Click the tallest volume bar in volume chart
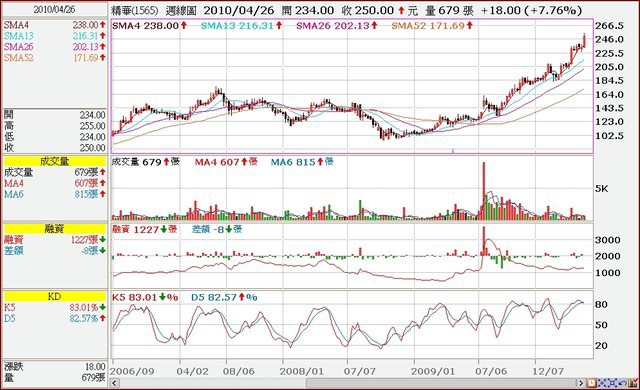The image size is (640, 390). point(484,191)
